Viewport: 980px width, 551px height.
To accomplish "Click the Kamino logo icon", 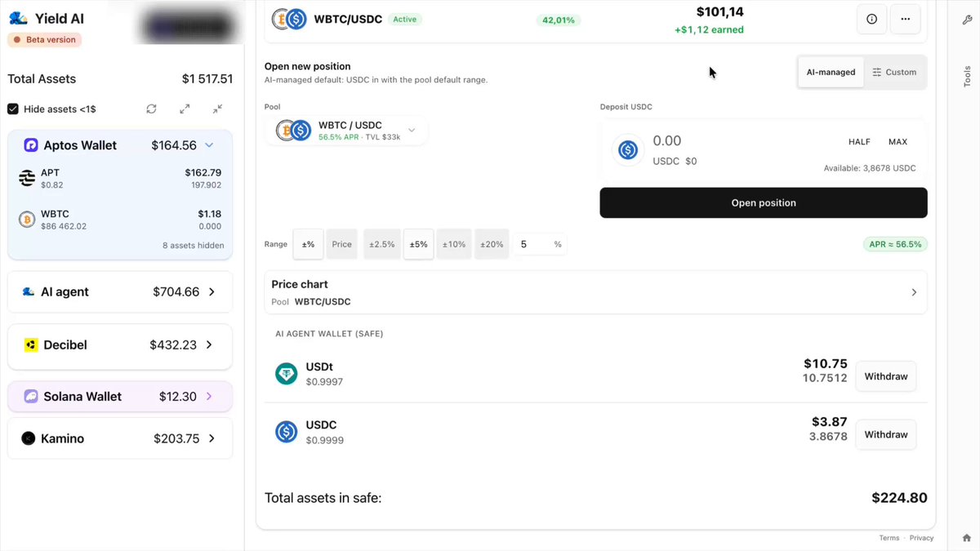I will (x=29, y=438).
